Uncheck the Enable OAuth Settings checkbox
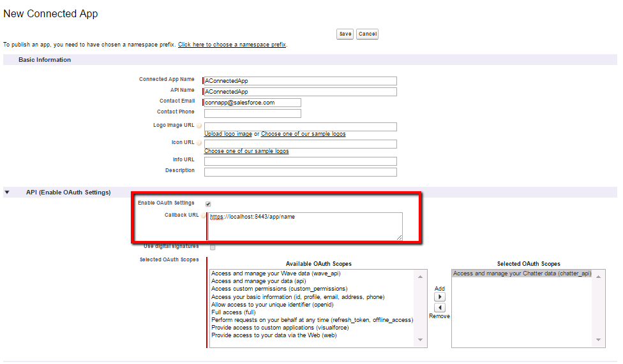This screenshot has width=623, height=364. [x=208, y=204]
